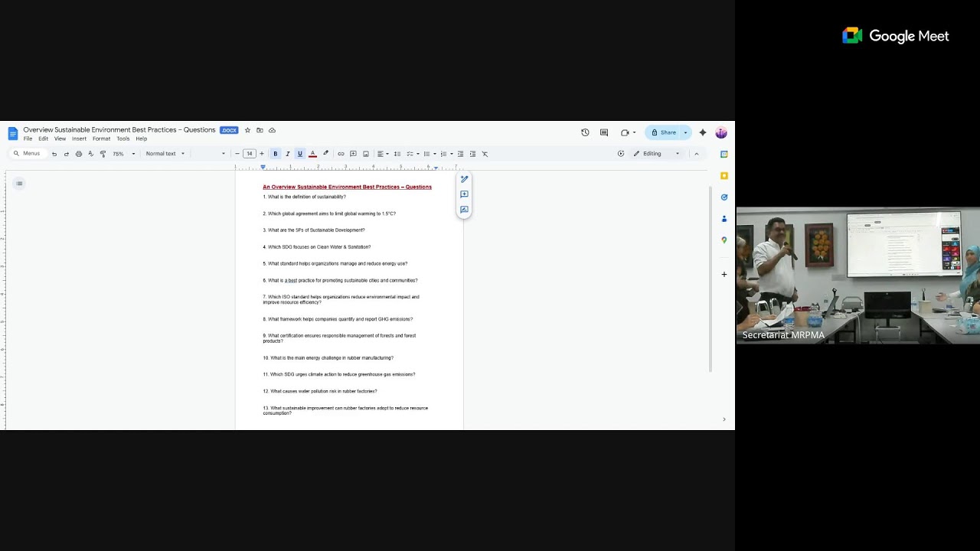Click the font size field showing 14
The image size is (980, 551).
point(250,154)
